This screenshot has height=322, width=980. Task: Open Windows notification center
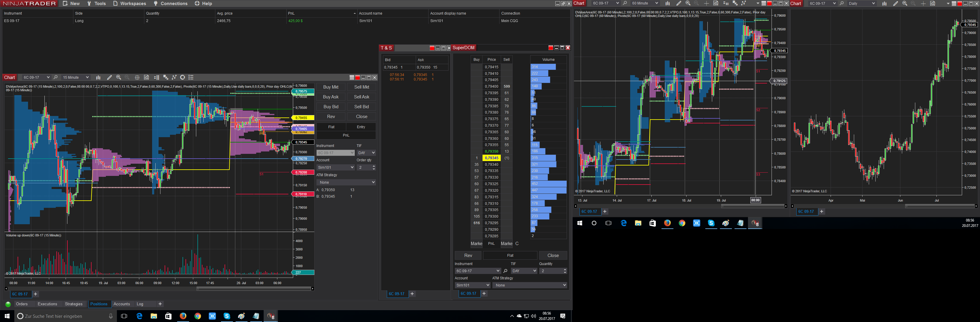(x=563, y=316)
